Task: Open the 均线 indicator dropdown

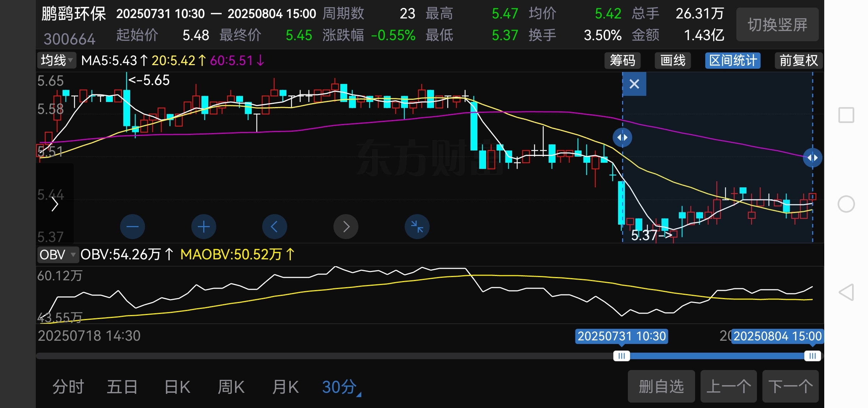Action: coord(57,60)
